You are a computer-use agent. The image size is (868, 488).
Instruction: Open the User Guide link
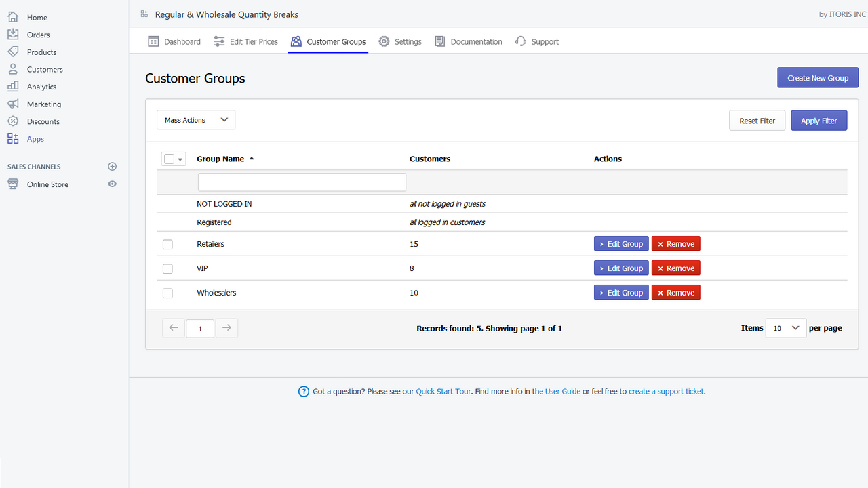[x=562, y=391]
